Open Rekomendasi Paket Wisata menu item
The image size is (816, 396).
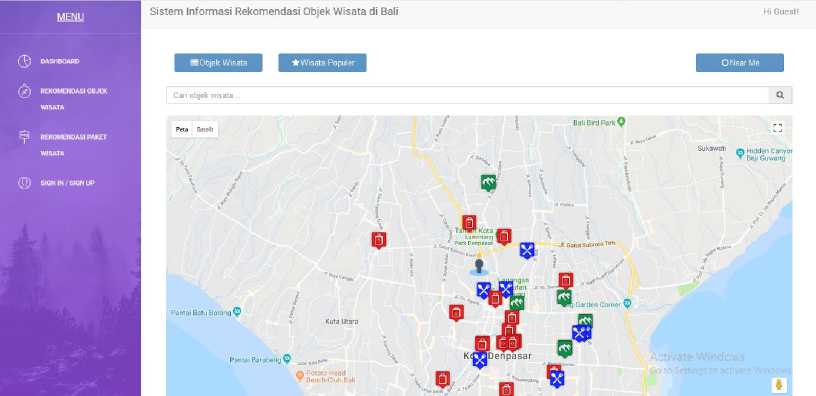click(x=74, y=145)
